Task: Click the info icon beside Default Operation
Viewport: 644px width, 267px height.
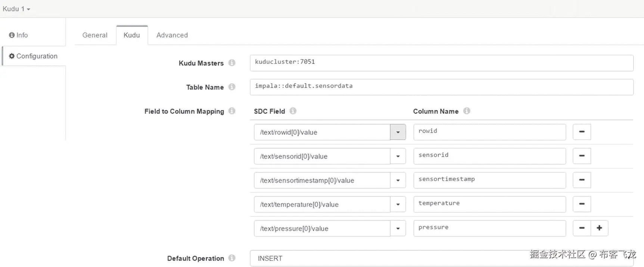Action: coord(232,258)
